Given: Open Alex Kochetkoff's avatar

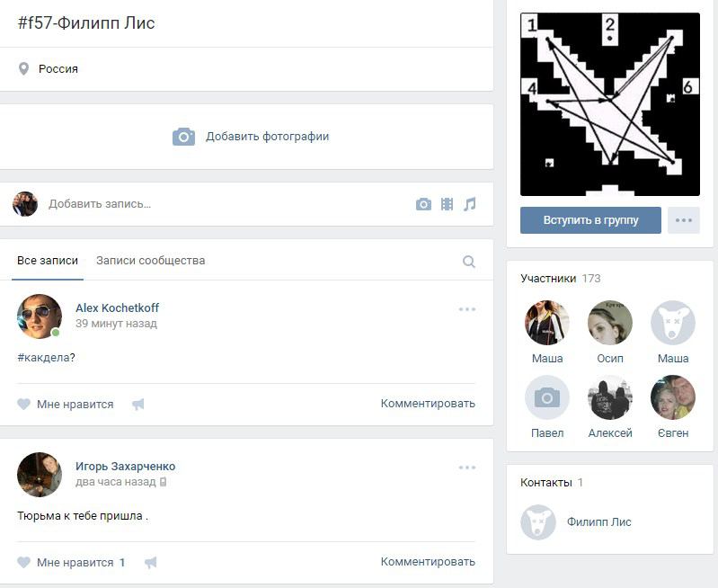Looking at the screenshot, I should pyautogui.click(x=40, y=316).
